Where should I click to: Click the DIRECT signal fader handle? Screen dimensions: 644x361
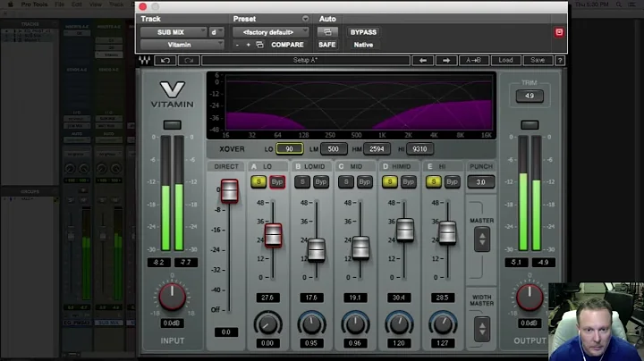(x=229, y=190)
